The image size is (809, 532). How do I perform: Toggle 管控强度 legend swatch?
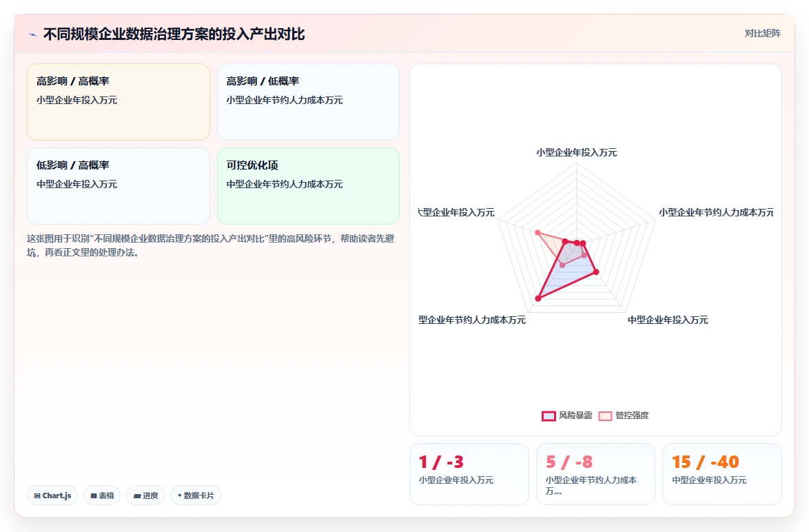pos(605,416)
